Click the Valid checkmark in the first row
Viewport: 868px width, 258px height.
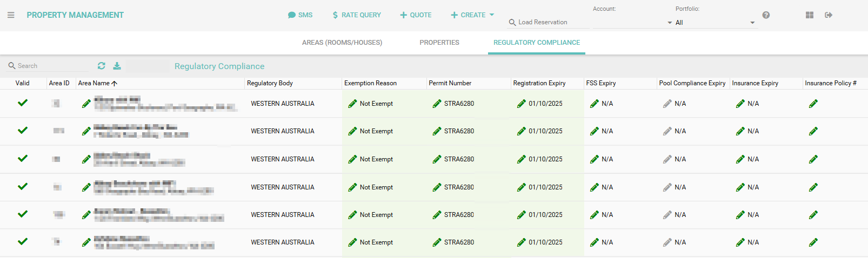[x=23, y=103]
